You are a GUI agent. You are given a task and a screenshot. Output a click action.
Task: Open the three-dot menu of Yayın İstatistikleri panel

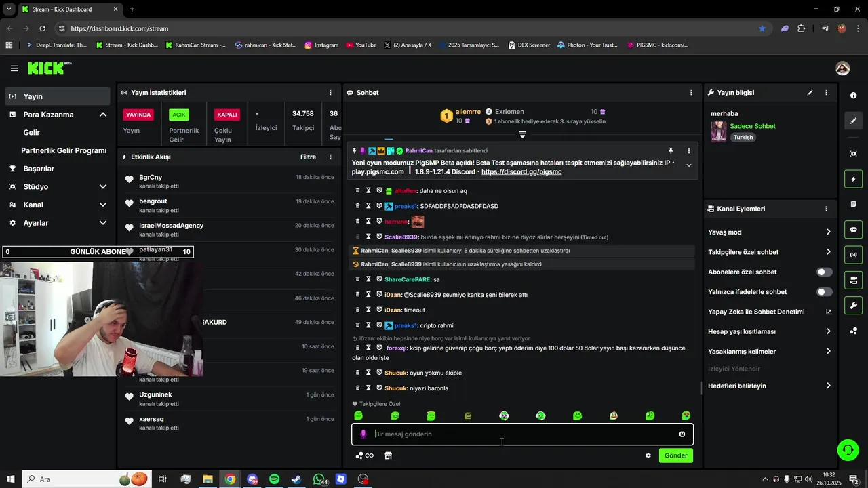pyautogui.click(x=330, y=93)
